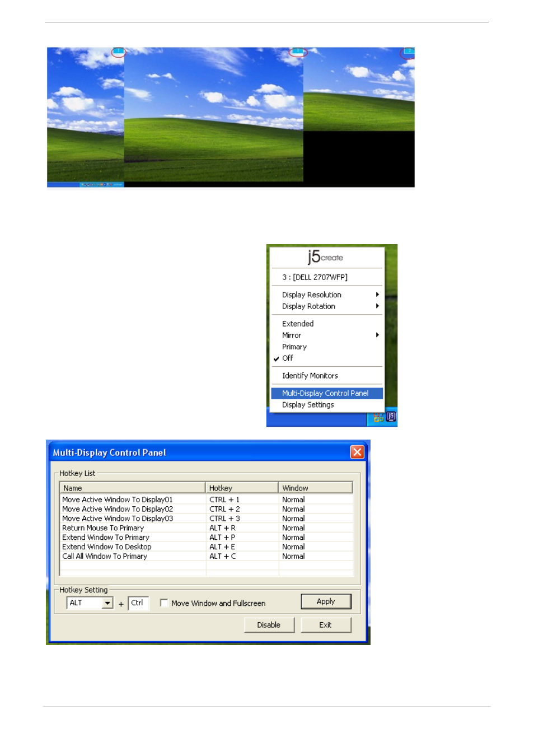Select row 'Move Active Window To Display01'

[x=207, y=500]
